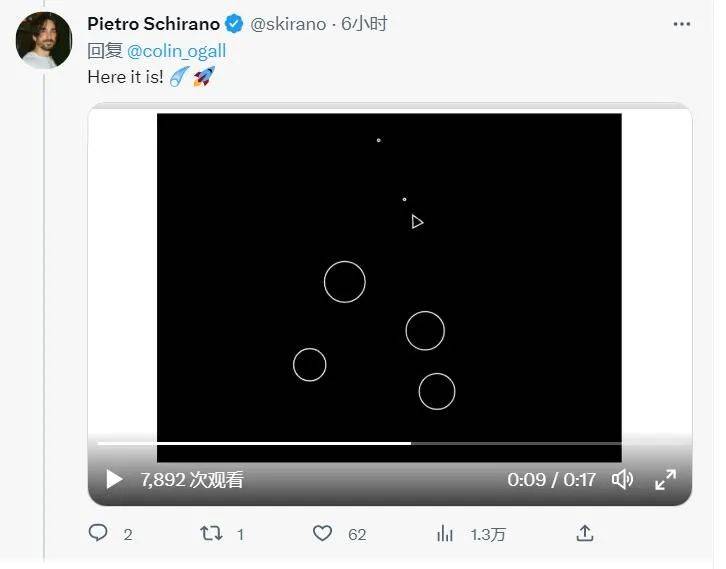
Task: Click the 62 likes count
Action: coord(357,535)
